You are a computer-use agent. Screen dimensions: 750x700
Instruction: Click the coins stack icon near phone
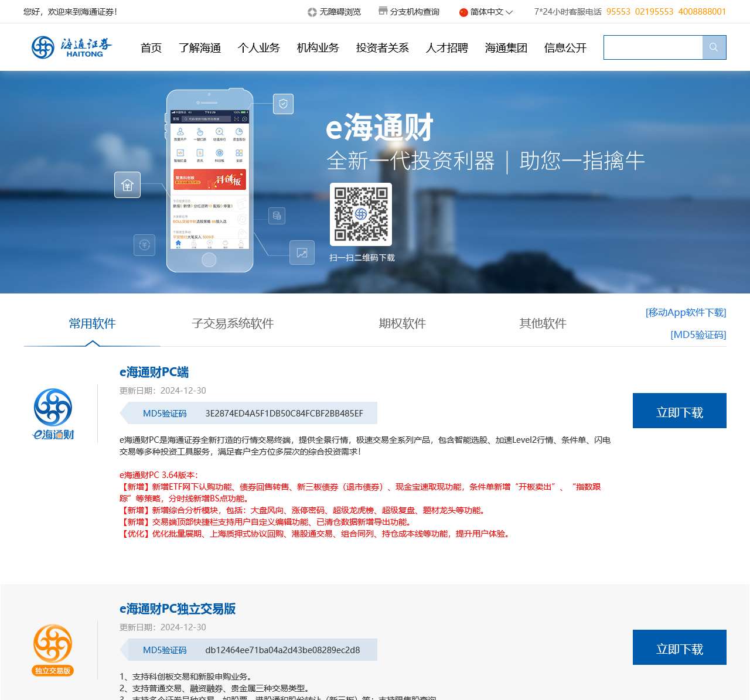pos(277,216)
